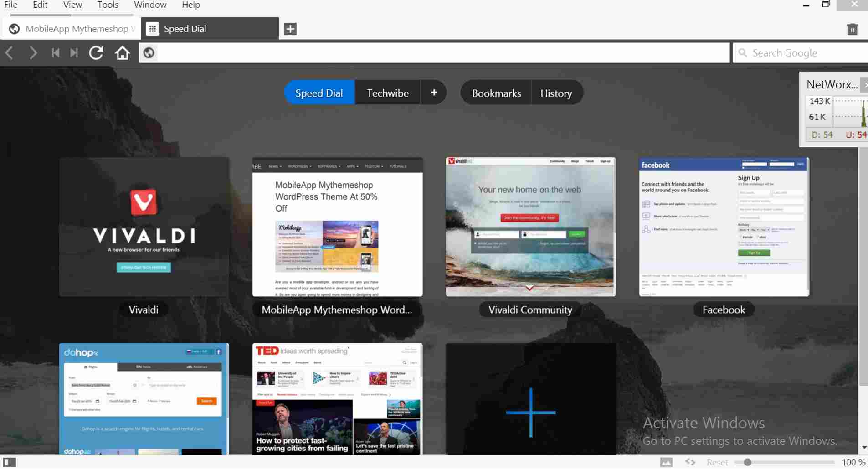Screen dimensions: 868x470
Task: Switch to the Techwibe speed dial group
Action: pyautogui.click(x=388, y=93)
